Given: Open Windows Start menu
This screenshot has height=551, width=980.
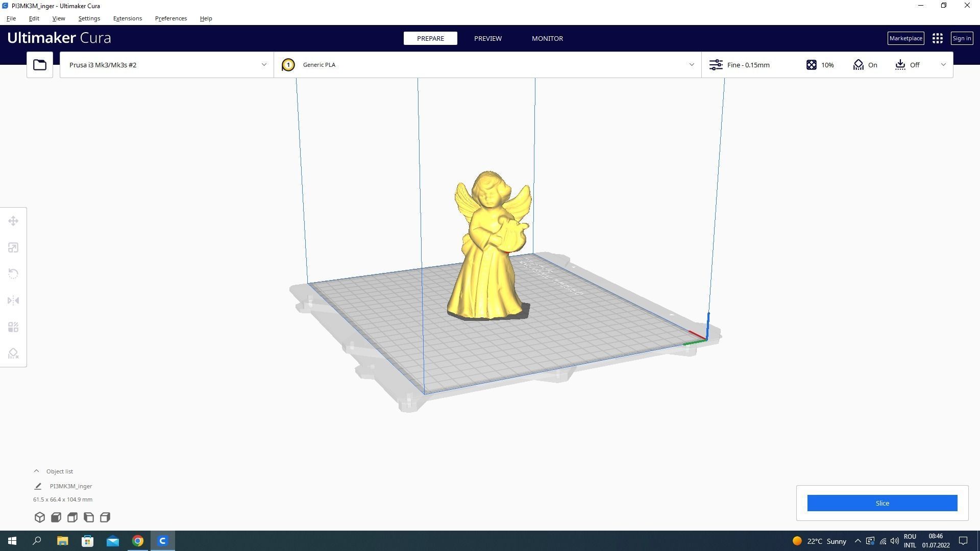Looking at the screenshot, I should (12, 541).
